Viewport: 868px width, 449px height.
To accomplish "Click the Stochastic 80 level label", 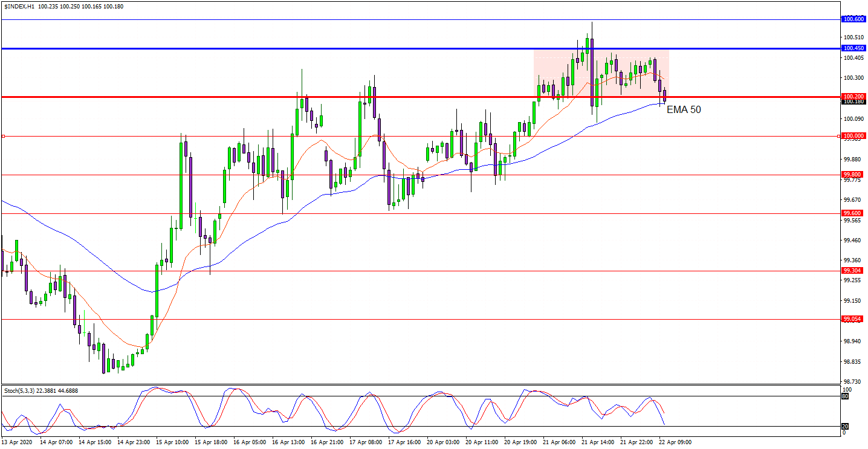I will tap(845, 396).
